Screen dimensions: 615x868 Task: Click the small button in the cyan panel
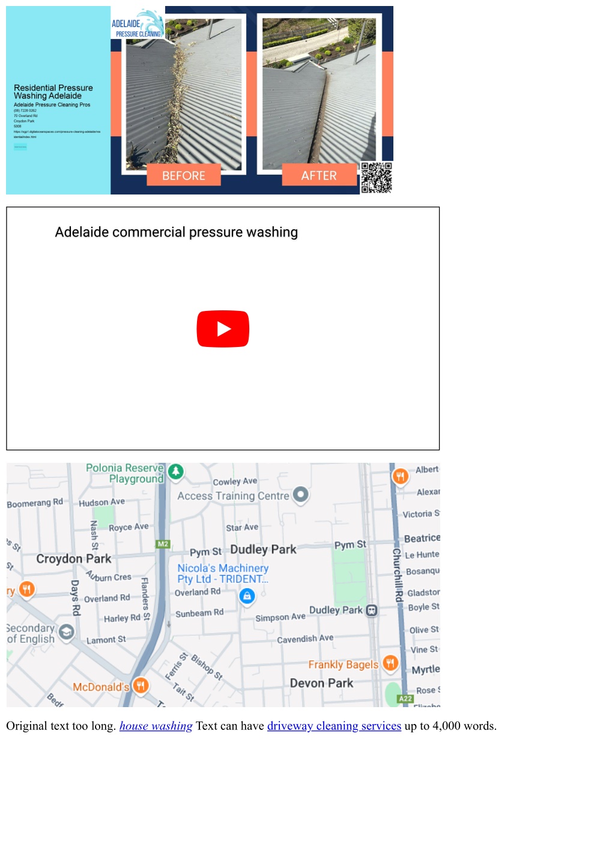pyautogui.click(x=20, y=146)
